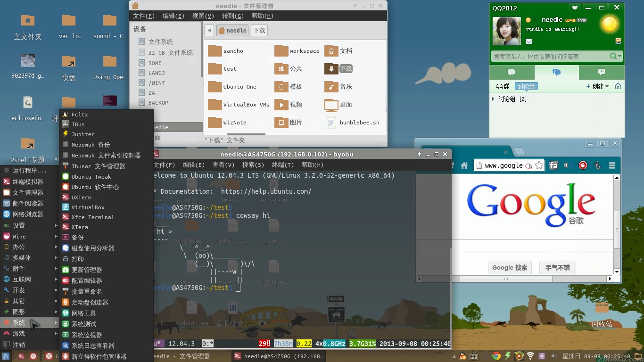Click hook-shaped extension icon in Chrome
The image size is (644, 362).
(x=598, y=165)
